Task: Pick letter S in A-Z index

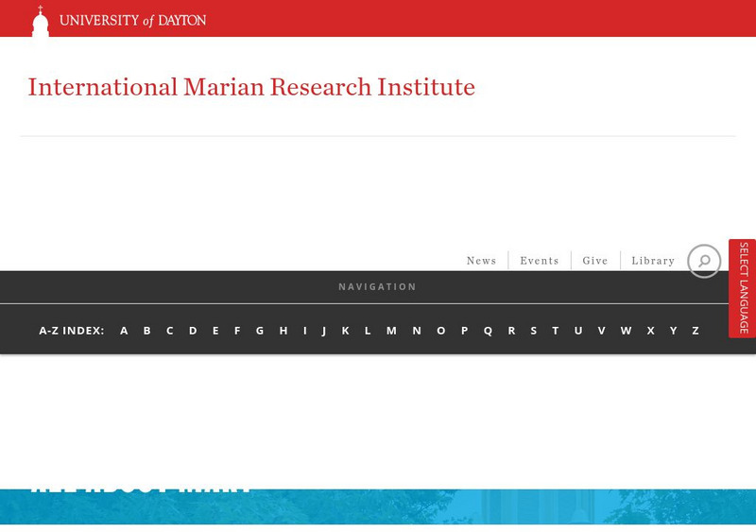Action: [533, 331]
